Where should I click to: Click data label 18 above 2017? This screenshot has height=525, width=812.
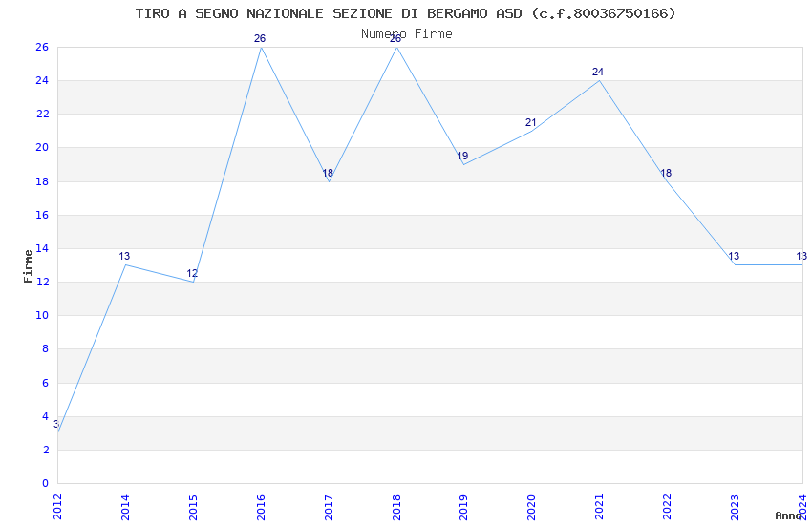[x=328, y=173]
